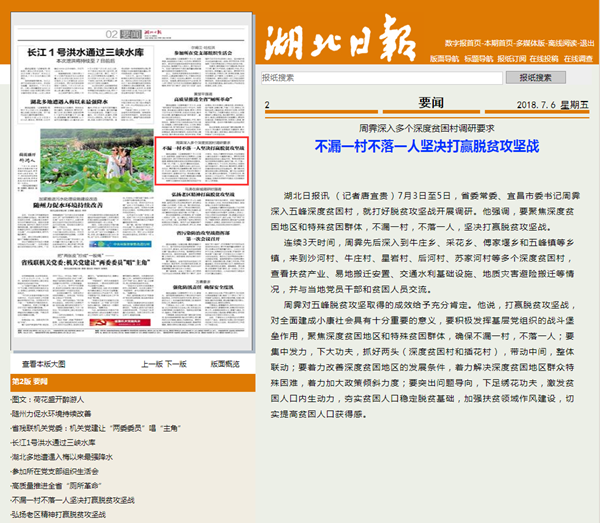Click paragraph starting 周霁对五峰脱贫攻坚
This screenshot has width=600, height=523.
pyautogui.click(x=422, y=359)
